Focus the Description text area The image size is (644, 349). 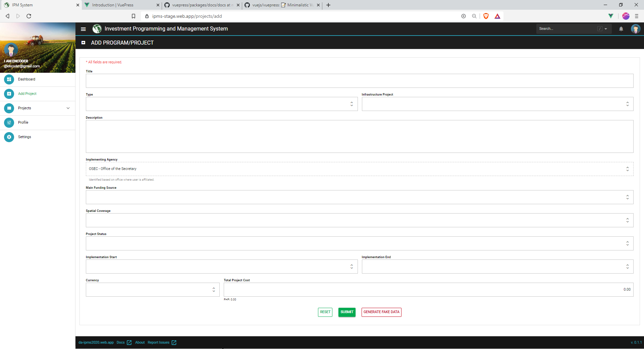pyautogui.click(x=360, y=136)
